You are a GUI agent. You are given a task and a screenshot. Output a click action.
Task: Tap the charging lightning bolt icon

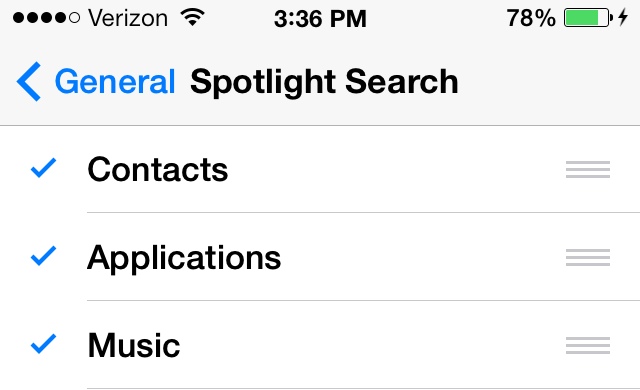pos(622,18)
